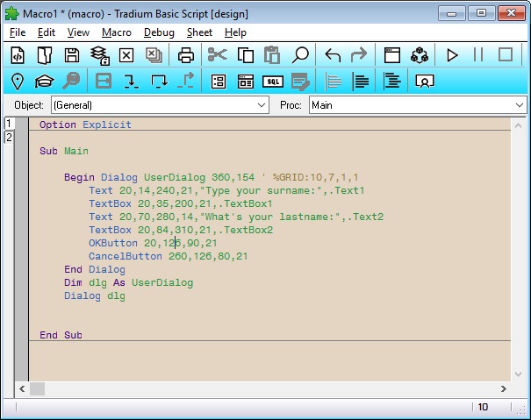Undo the last edit via toolbar arrow
The height and width of the screenshot is (420, 531).
(x=333, y=55)
